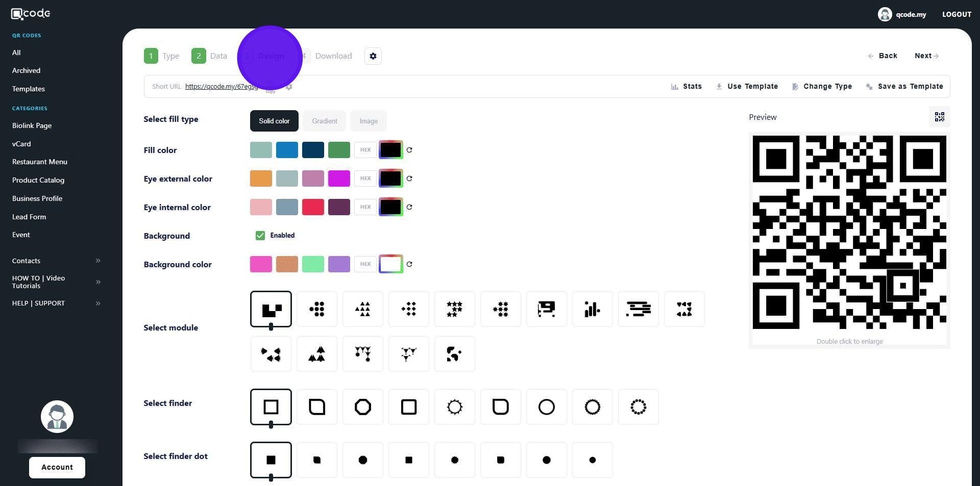Click Use Template
The height and width of the screenshot is (486, 980).
click(x=747, y=87)
